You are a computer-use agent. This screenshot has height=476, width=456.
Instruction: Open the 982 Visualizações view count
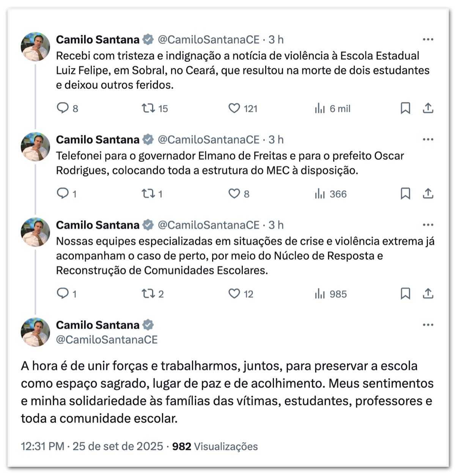point(215,446)
